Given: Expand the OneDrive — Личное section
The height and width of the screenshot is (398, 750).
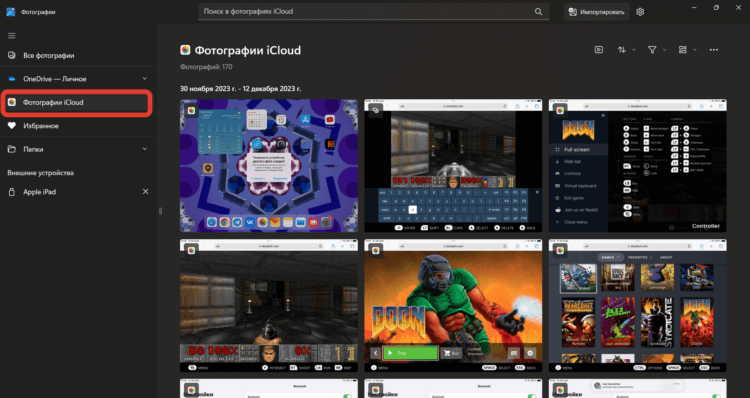Looking at the screenshot, I should 145,78.
